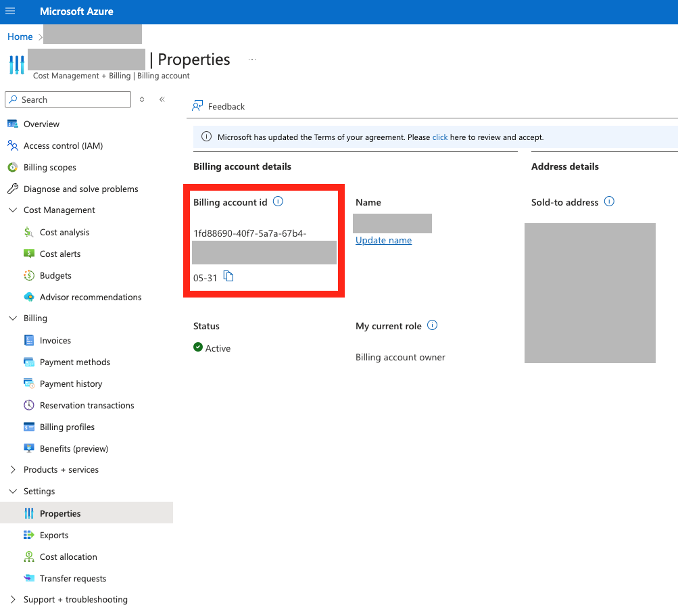Click the Payment methods card icon
The width and height of the screenshot is (678, 616).
click(28, 362)
